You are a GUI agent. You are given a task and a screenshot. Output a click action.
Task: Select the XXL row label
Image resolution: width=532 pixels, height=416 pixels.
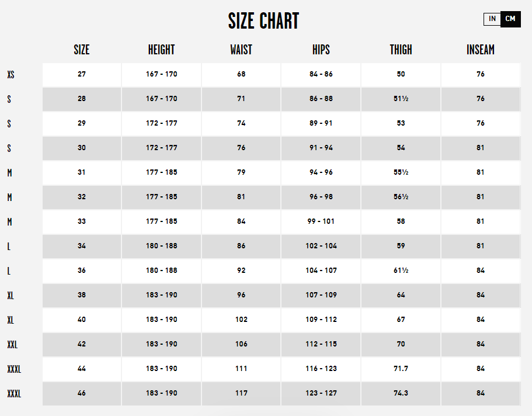pos(12,345)
